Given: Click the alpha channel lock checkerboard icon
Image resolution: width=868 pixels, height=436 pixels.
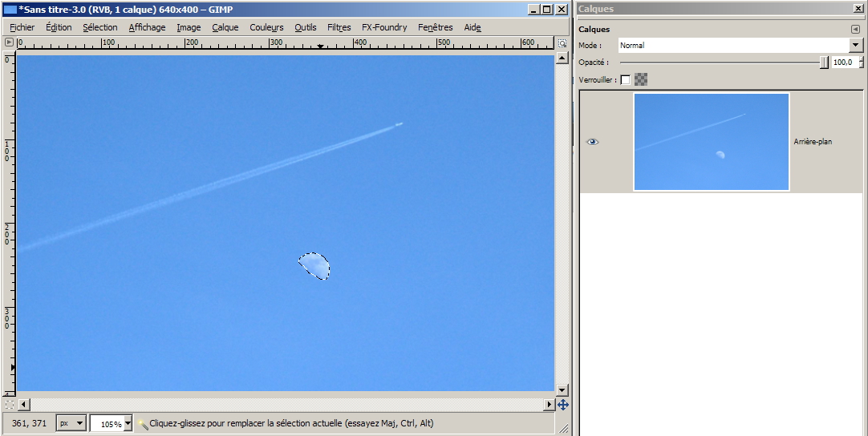Looking at the screenshot, I should [641, 79].
